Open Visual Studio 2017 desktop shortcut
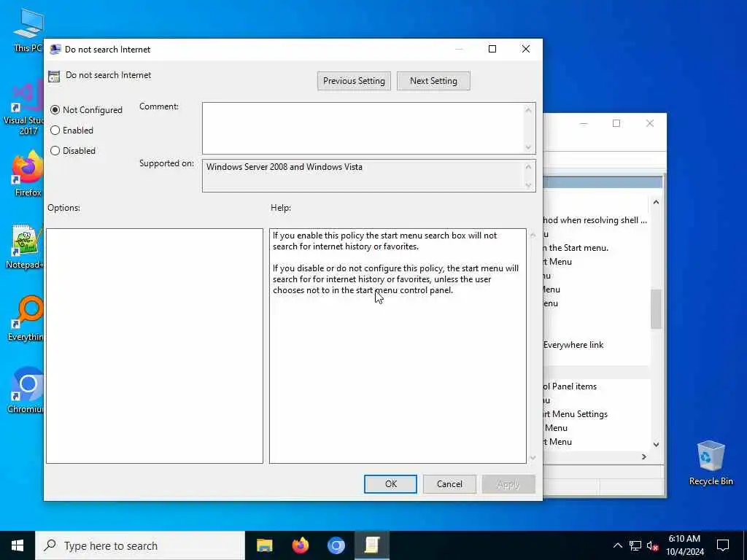Screen dimensions: 747x560 click(24, 108)
